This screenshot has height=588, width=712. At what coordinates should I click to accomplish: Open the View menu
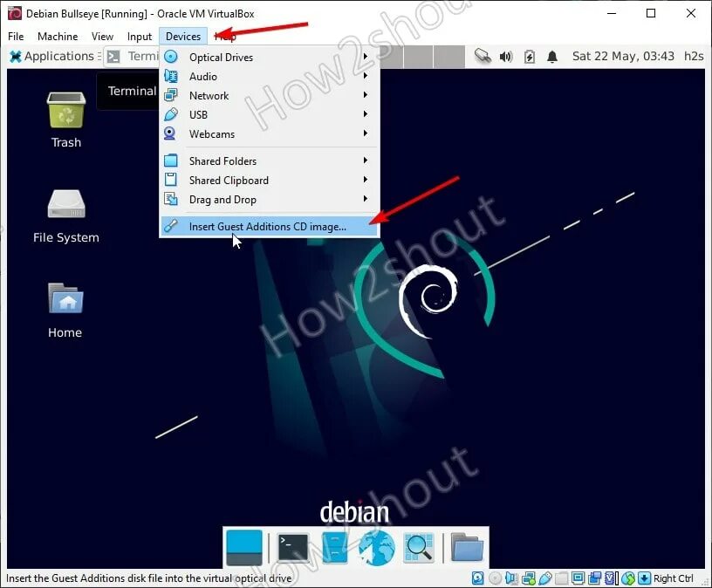point(102,37)
